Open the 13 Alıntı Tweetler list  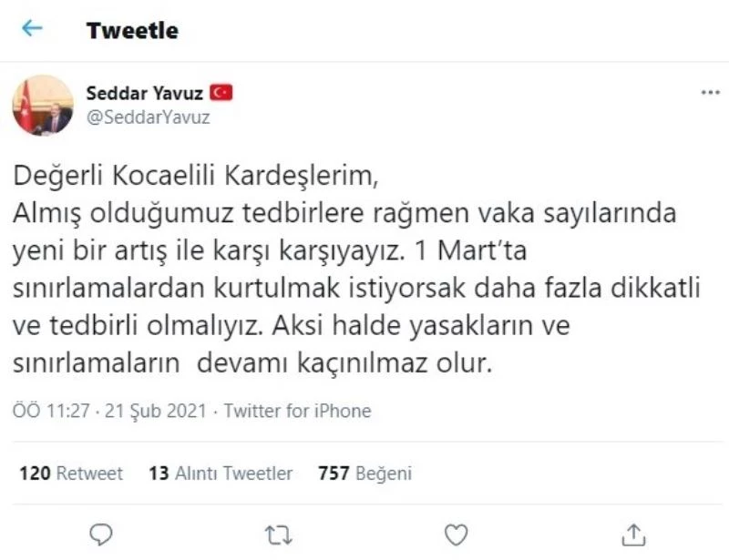pyautogui.click(x=221, y=473)
